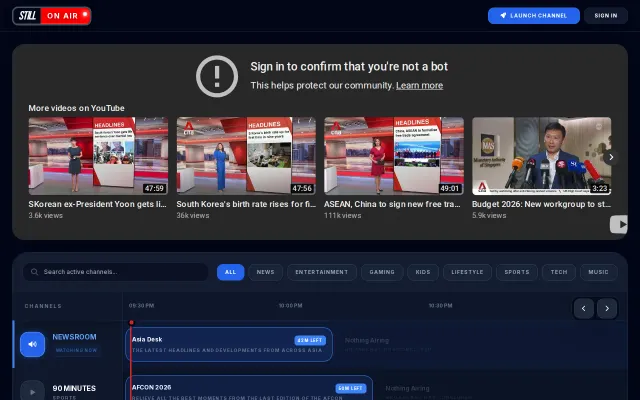Screen dimensions: 640x400
Task: Click the 90 Minutes channel play icon
Action: tap(33, 392)
